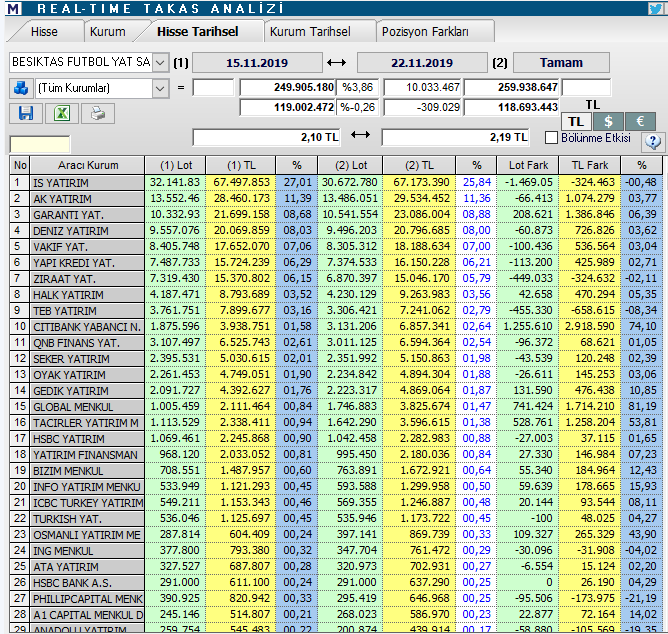Select the VAKIF YAT. row
Viewport: 668px width, 634px height.
(x=336, y=247)
